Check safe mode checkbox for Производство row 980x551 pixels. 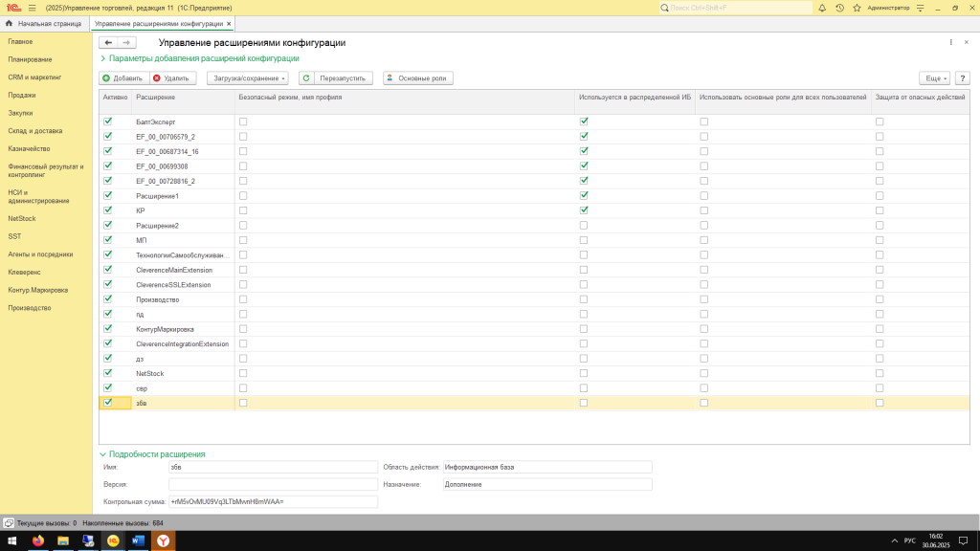pyautogui.click(x=243, y=299)
